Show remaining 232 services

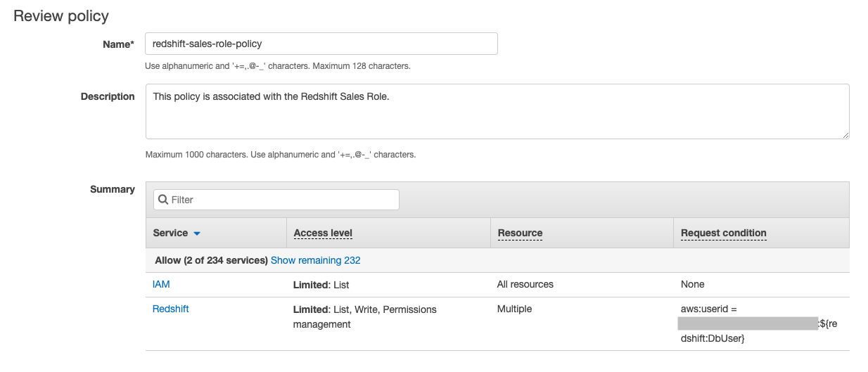tap(315, 260)
